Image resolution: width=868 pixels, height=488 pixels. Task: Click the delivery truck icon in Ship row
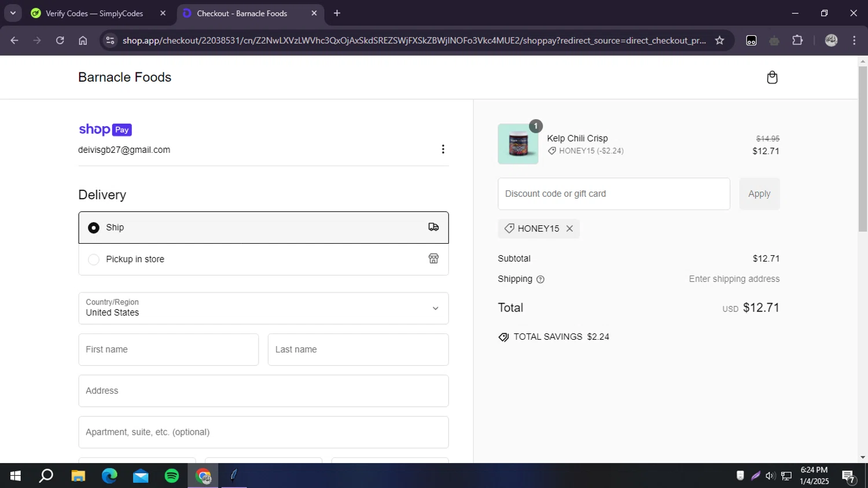(433, 227)
